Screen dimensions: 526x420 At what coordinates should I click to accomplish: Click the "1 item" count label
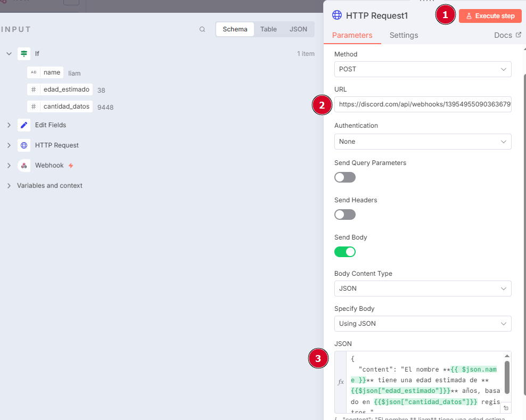coord(306,54)
